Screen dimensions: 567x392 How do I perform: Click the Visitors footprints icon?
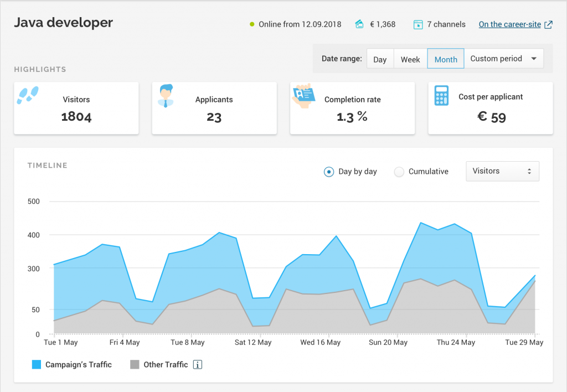(28, 95)
